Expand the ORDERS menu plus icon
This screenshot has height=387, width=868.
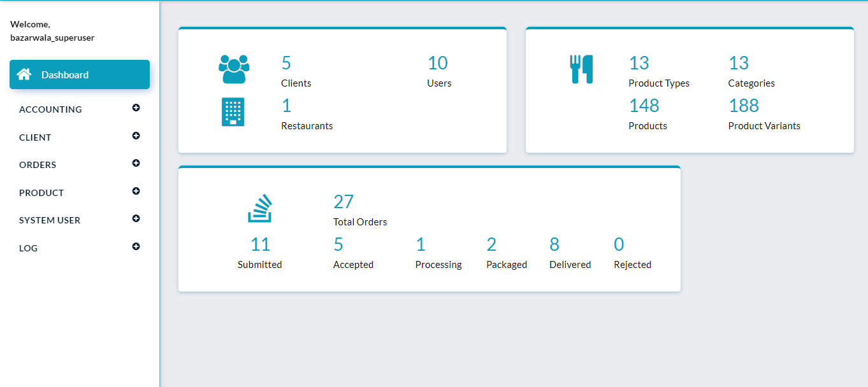pyautogui.click(x=136, y=164)
